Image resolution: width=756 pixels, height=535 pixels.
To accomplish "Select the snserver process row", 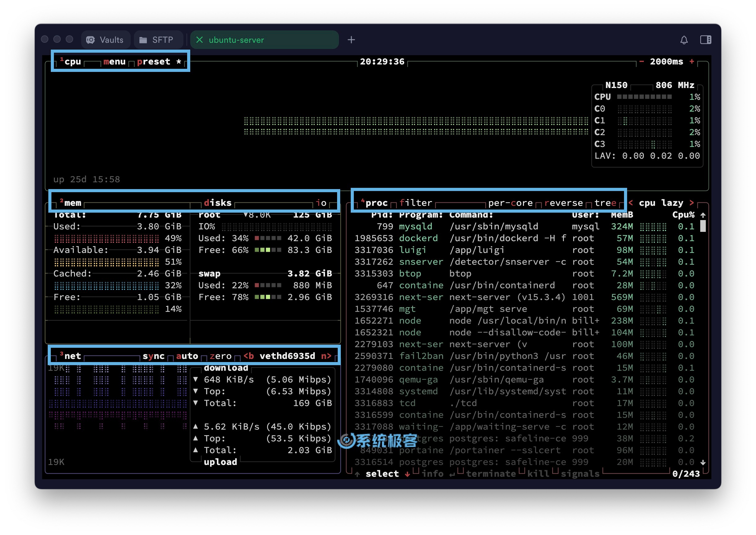I will pyautogui.click(x=525, y=262).
